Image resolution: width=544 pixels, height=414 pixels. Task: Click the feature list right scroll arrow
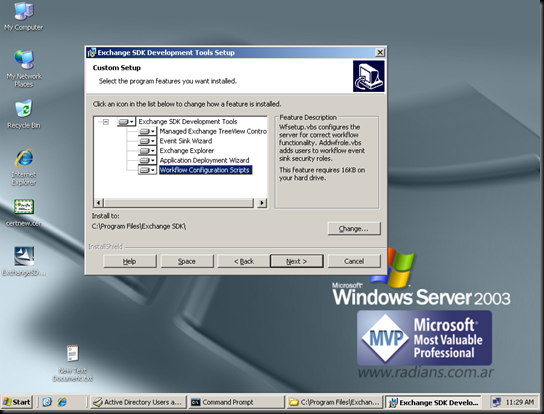[262, 203]
